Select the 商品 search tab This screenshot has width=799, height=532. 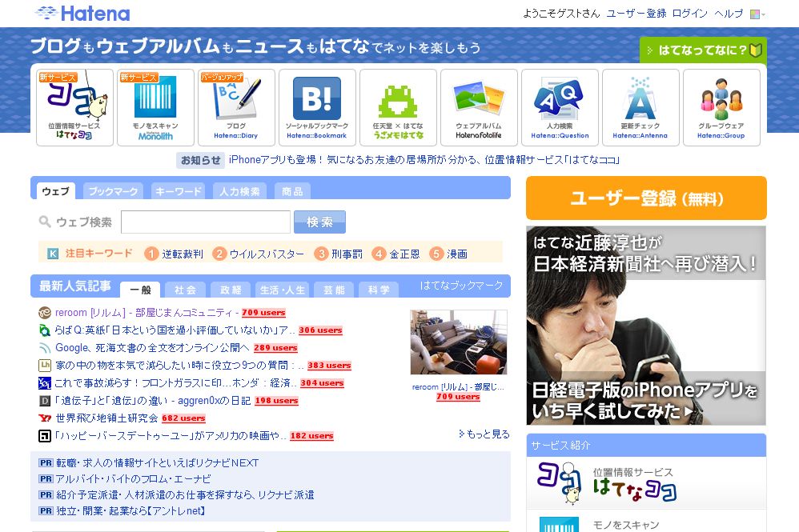[x=292, y=191]
